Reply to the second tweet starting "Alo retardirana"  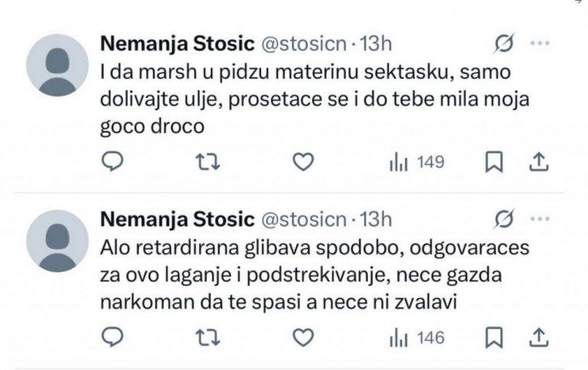112,337
